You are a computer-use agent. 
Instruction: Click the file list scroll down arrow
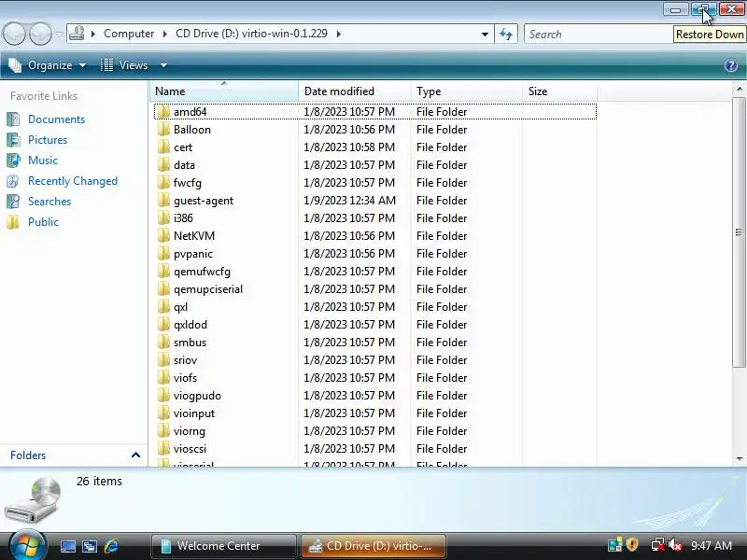coord(739,459)
